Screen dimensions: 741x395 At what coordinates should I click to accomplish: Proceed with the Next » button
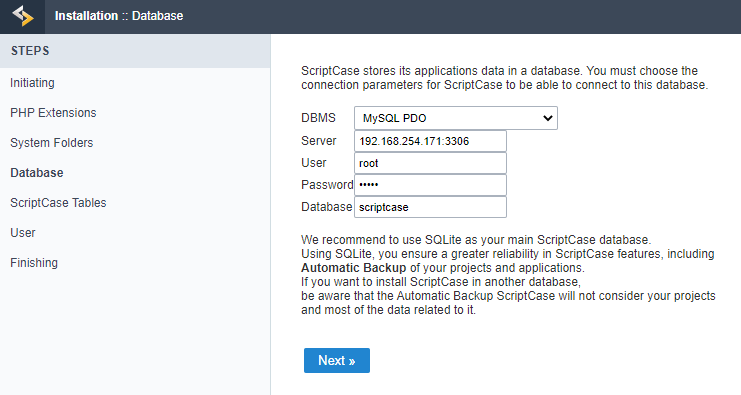336,361
